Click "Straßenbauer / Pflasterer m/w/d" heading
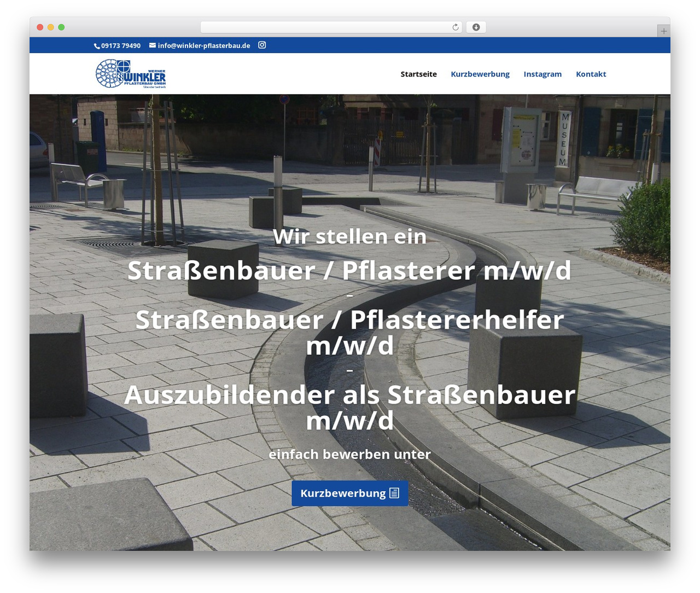This screenshot has height=593, width=700. [350, 270]
